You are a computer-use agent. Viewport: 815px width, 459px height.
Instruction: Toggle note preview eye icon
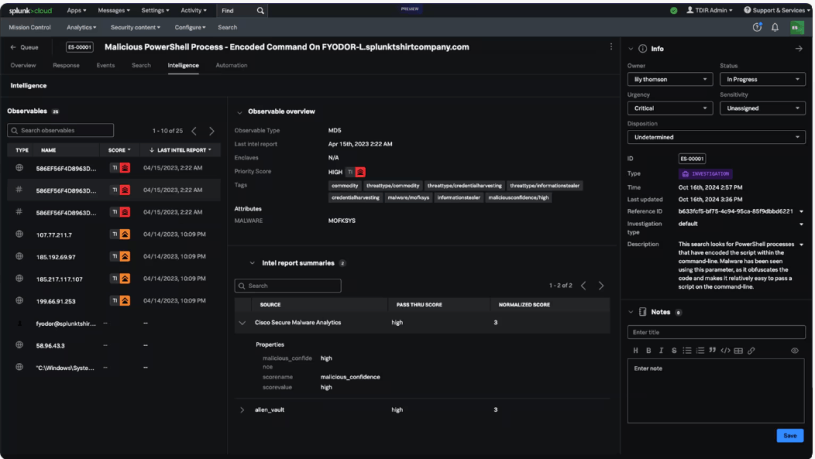795,350
